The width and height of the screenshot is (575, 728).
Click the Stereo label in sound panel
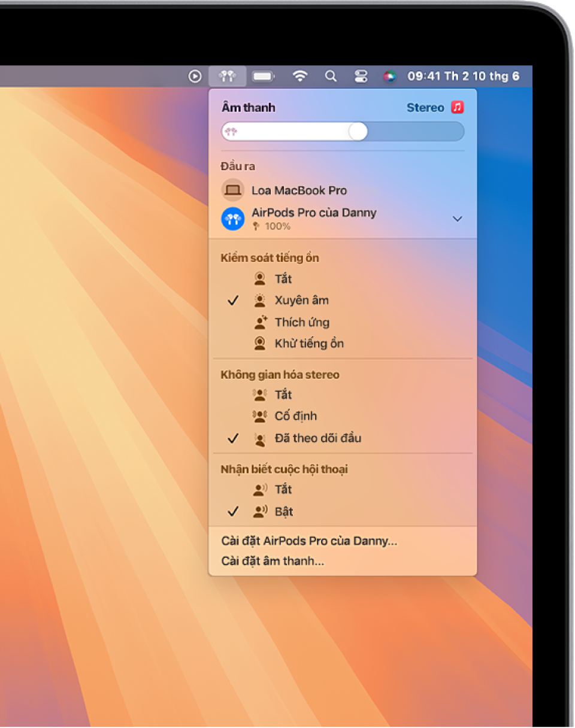coord(425,108)
